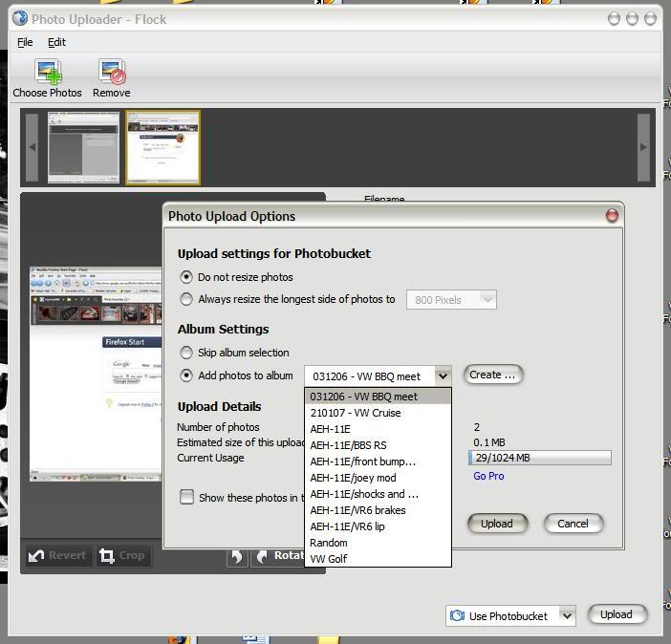Close the Photo Upload Options dialog
Viewport: 671px width, 644px height.
tap(612, 216)
